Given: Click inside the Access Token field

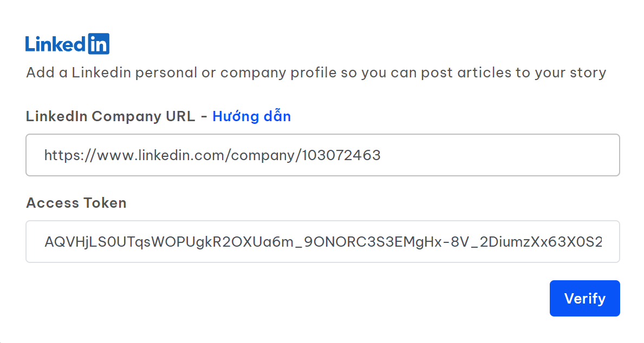Looking at the screenshot, I should 322,241.
